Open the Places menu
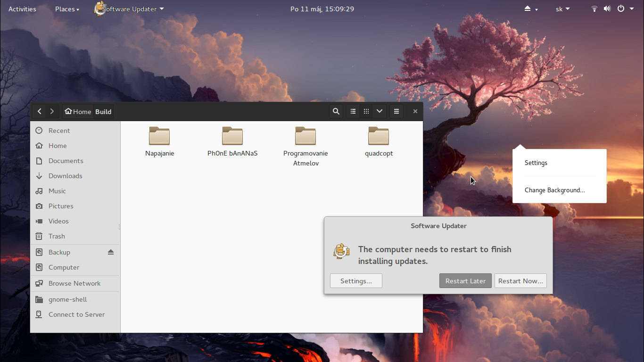644x362 pixels. (67, 9)
